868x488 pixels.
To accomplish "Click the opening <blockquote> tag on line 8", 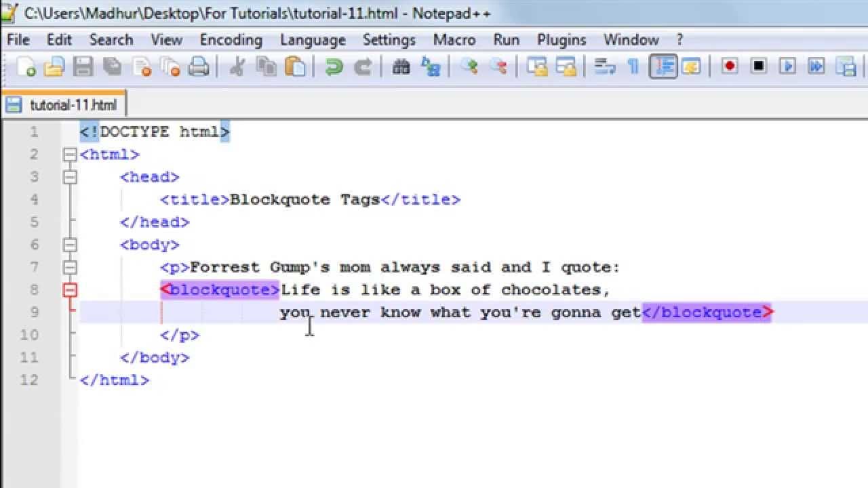I will click(x=220, y=290).
